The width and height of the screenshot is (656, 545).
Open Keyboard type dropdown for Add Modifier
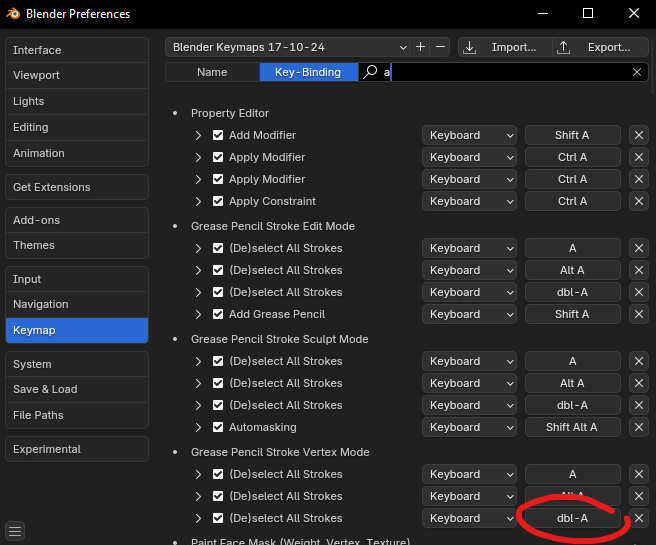469,135
